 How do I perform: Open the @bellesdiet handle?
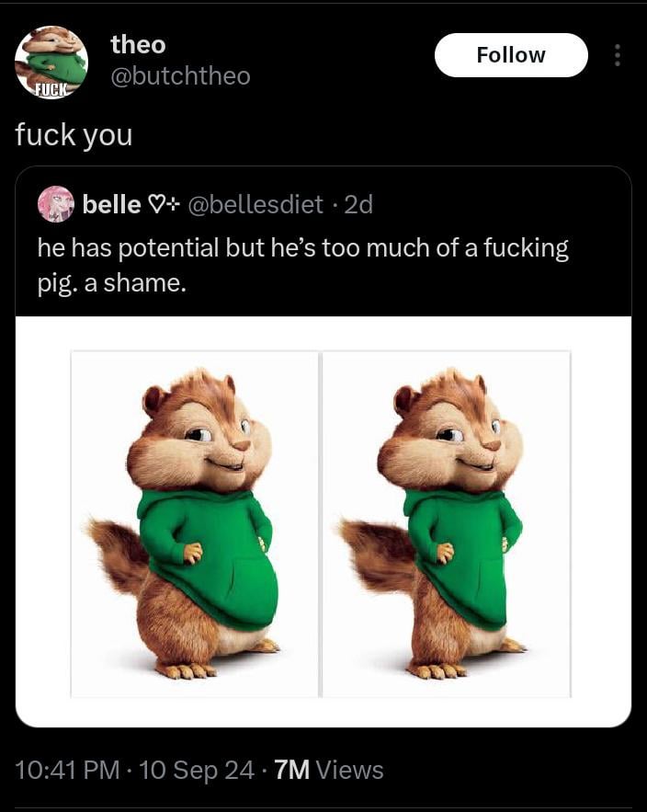click(x=255, y=204)
